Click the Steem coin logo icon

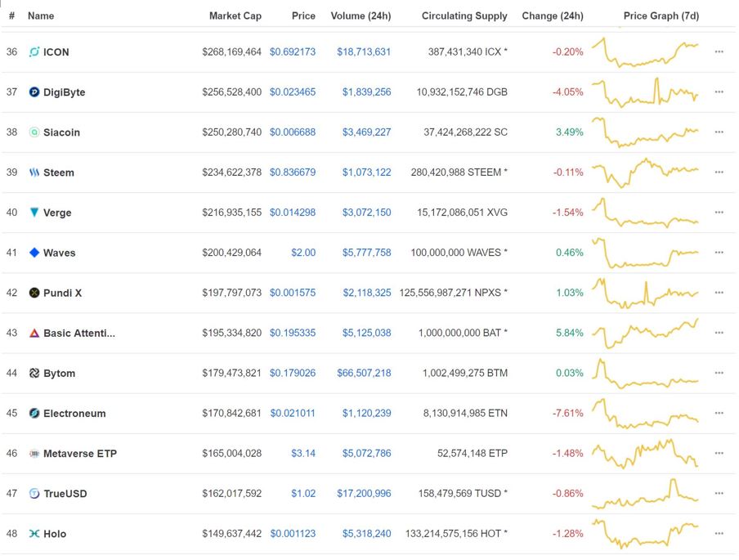pyautogui.click(x=34, y=172)
